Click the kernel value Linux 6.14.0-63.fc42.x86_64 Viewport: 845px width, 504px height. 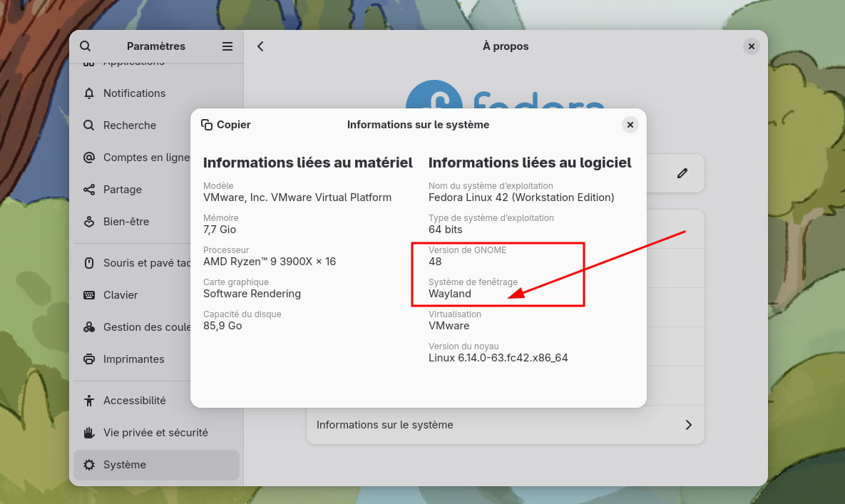pos(498,358)
